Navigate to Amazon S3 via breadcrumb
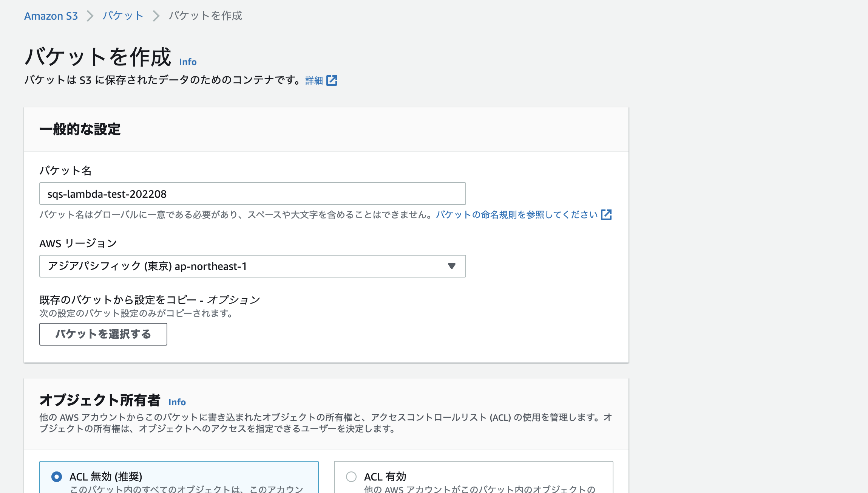The height and width of the screenshot is (493, 868). (51, 16)
